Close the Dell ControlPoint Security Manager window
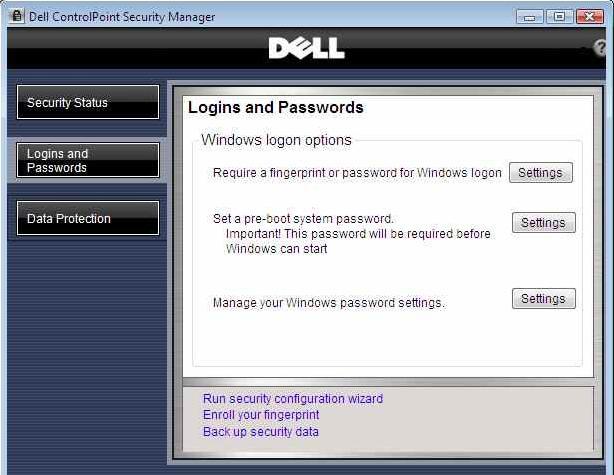Image resolution: width=614 pixels, height=475 pixels. tap(589, 17)
